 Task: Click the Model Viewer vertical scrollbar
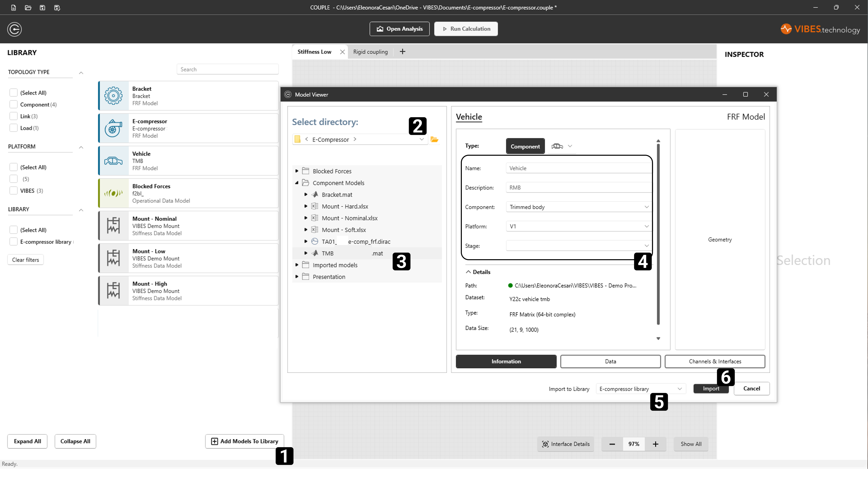(658, 234)
